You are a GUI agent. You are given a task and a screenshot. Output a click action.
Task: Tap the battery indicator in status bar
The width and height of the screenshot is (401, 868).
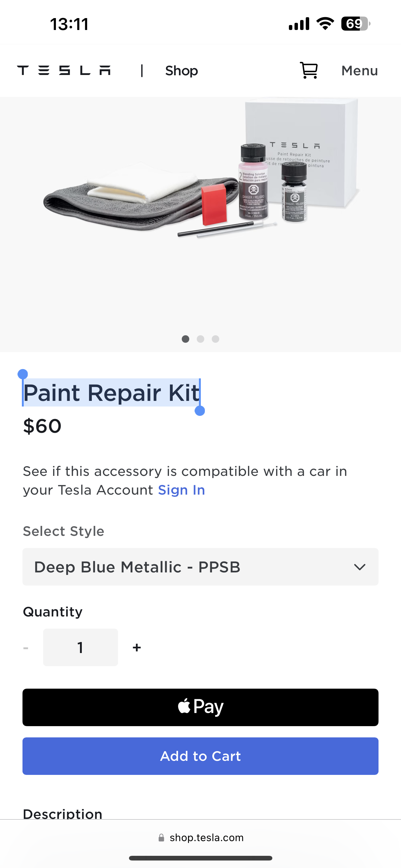pos(355,24)
